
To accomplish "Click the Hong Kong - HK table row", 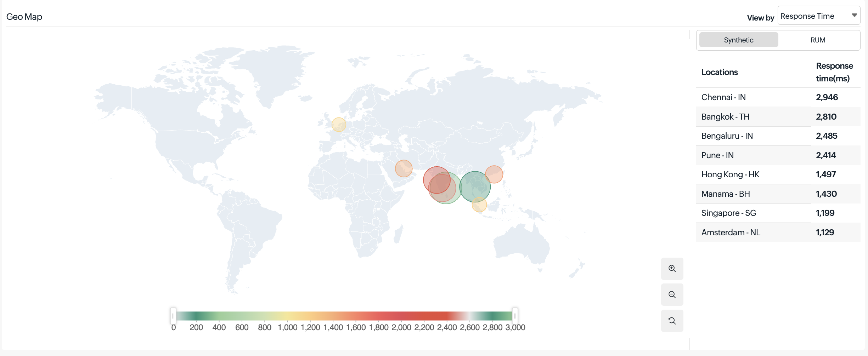I will pos(778,174).
